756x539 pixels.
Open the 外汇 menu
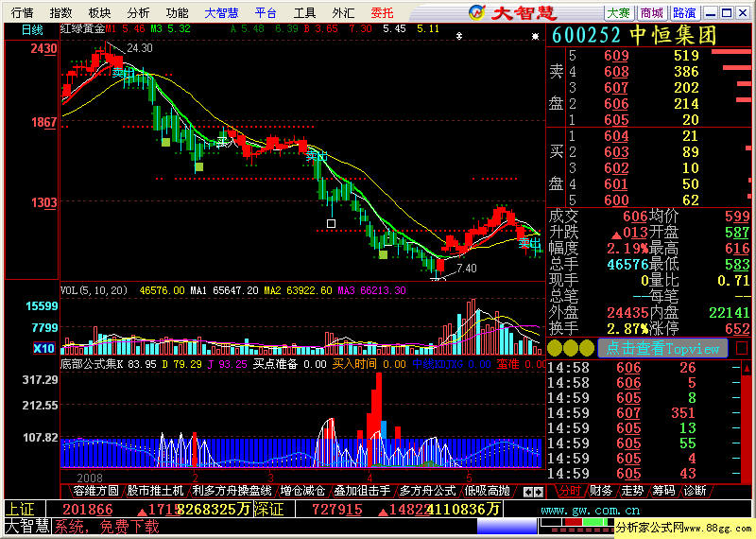[x=343, y=13]
